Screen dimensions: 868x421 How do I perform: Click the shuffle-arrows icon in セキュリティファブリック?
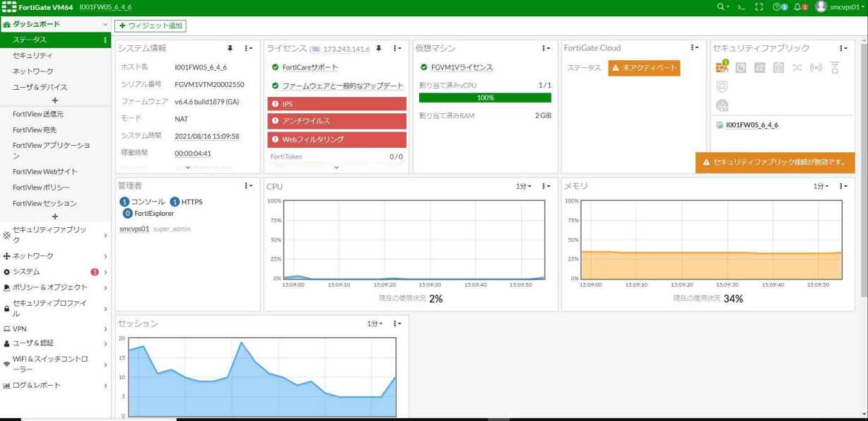point(797,68)
